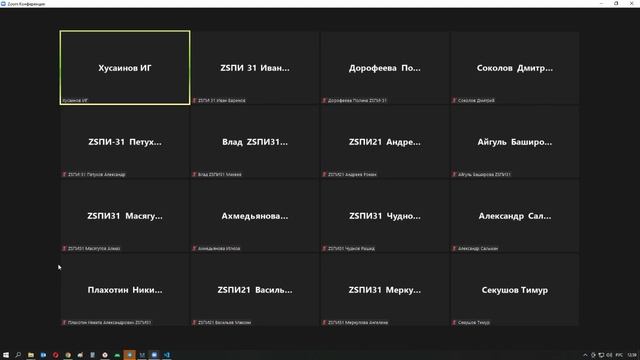640x360 pixels.
Task: Open the red Opera browser taskbar icon
Action: (x=56, y=355)
